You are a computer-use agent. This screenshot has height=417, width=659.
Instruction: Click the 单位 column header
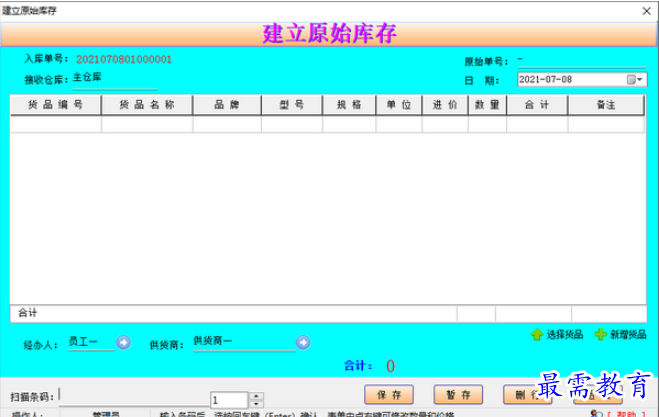point(399,105)
